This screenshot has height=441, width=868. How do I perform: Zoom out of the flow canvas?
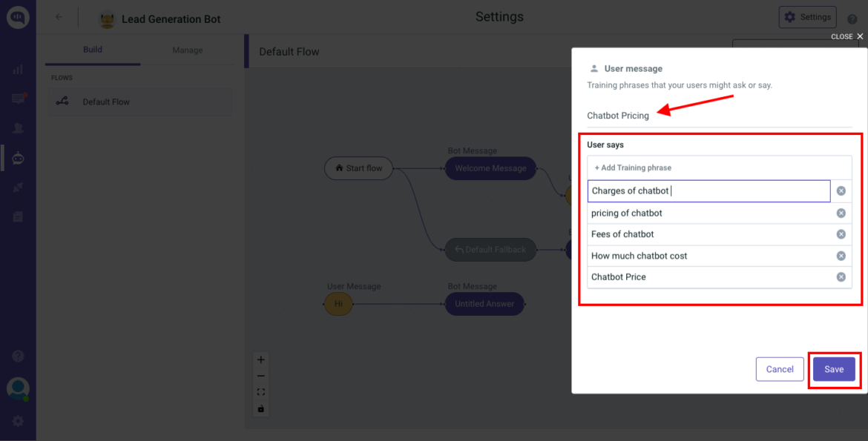coord(260,376)
